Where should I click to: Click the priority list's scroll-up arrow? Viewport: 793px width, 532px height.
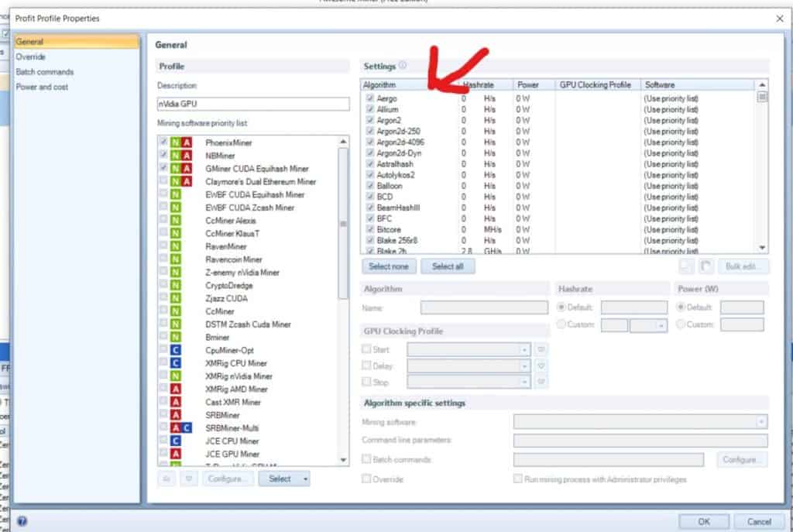(x=343, y=142)
